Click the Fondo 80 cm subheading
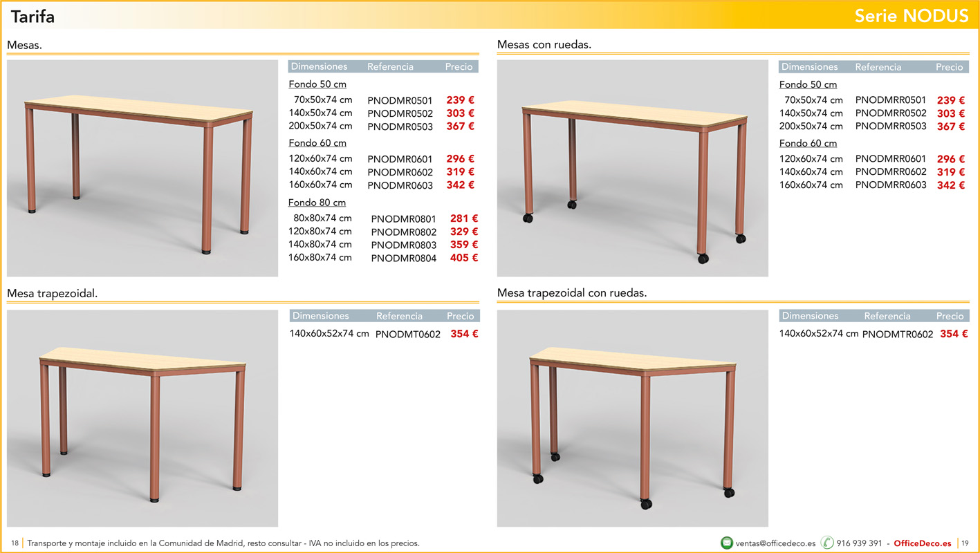The height and width of the screenshot is (553, 980). [x=317, y=203]
